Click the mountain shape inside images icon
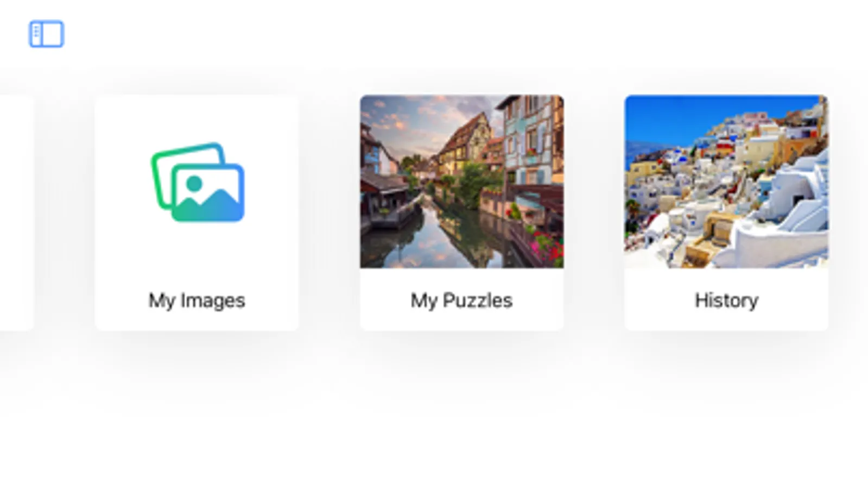868x489 pixels. point(208,206)
